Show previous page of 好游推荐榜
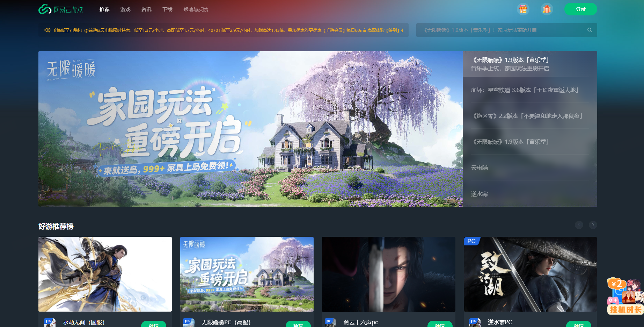This screenshot has width=644, height=327. 579,225
